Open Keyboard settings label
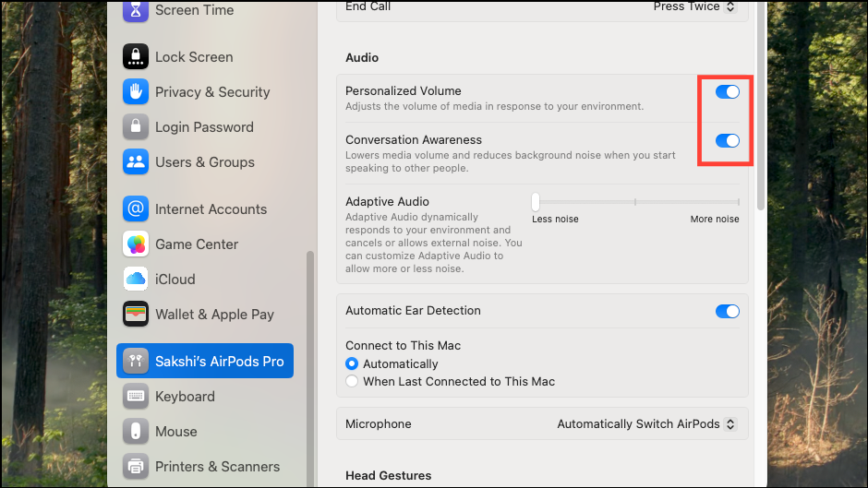 pos(185,397)
